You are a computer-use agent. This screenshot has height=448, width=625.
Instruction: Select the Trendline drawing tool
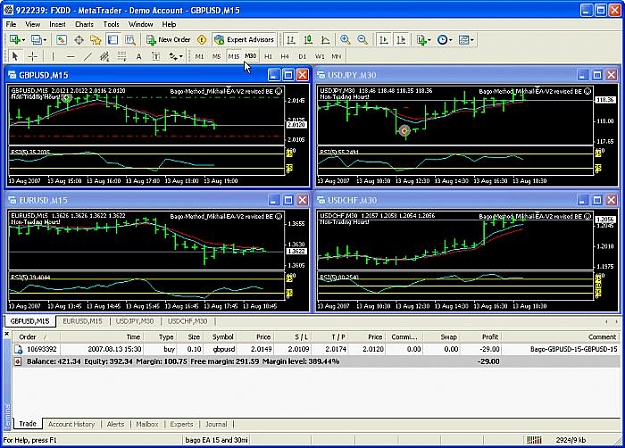click(88, 57)
